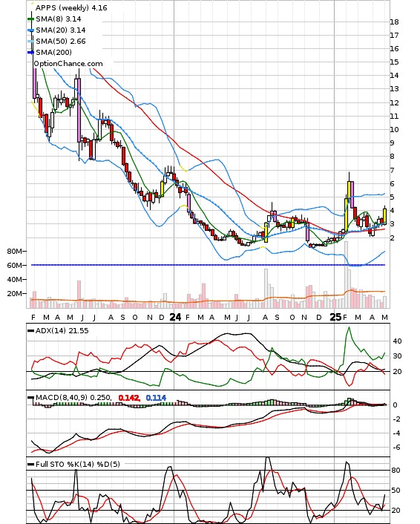Click the dark blue SMA(200) legend marker
420x524 pixels.
coord(30,53)
